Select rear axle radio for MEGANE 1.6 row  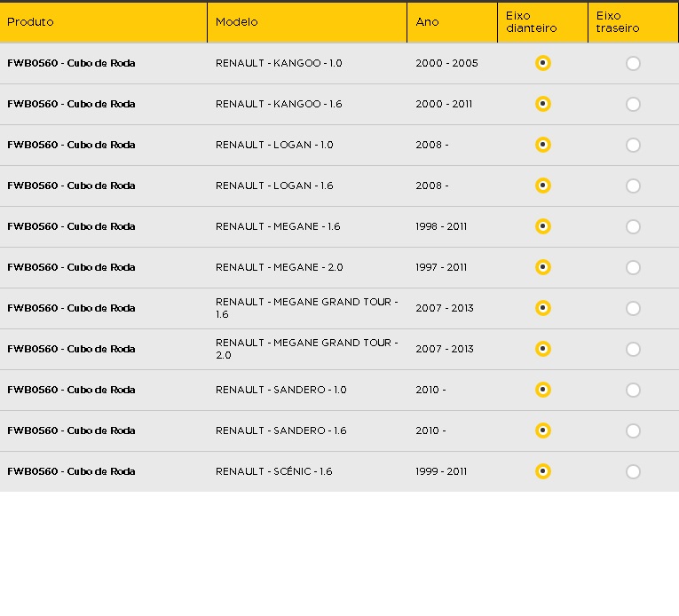633,226
